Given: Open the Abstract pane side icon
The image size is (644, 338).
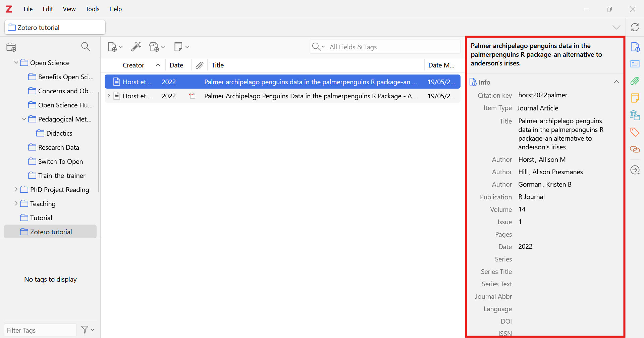Looking at the screenshot, I should 635,64.
